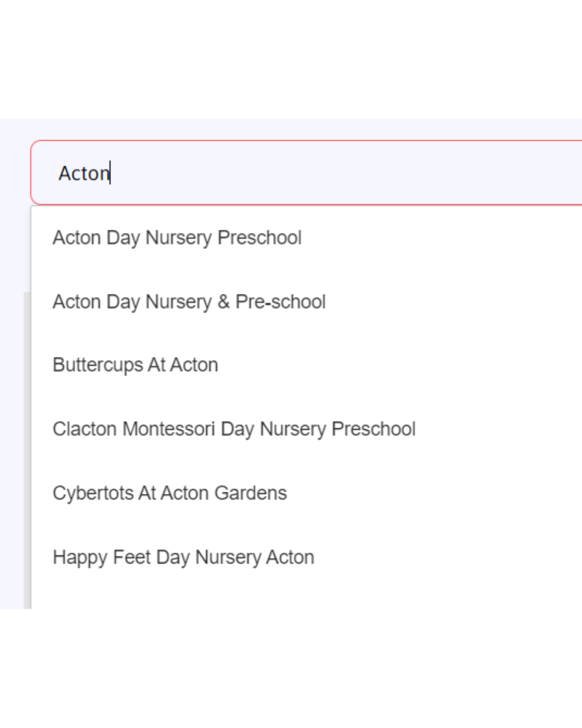
Task: Pick the first autocomplete result
Action: click(x=306, y=237)
